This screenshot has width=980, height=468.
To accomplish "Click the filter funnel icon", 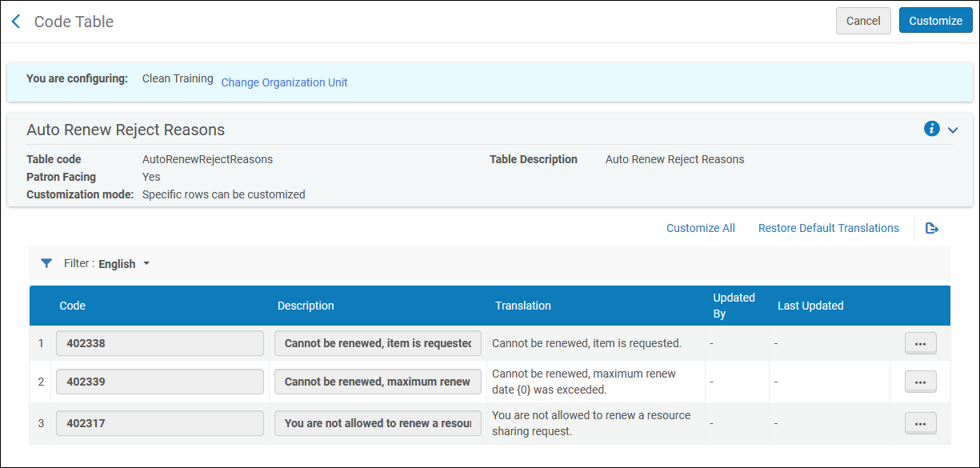I will pos(46,263).
